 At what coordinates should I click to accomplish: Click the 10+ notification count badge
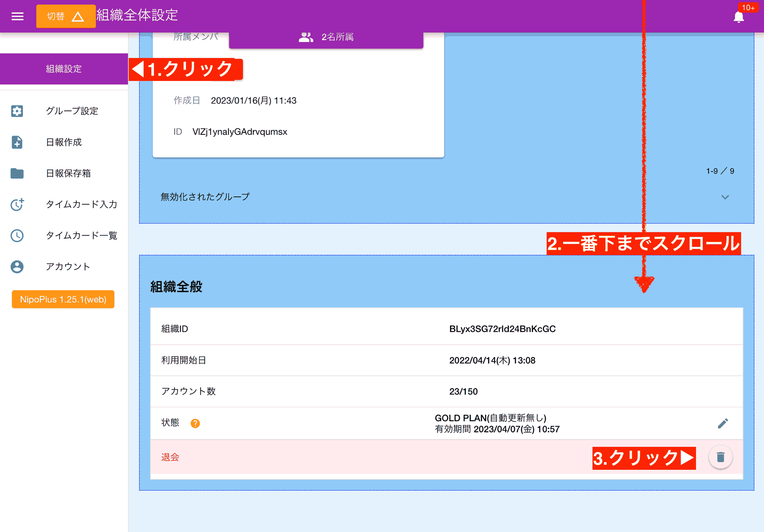748,8
